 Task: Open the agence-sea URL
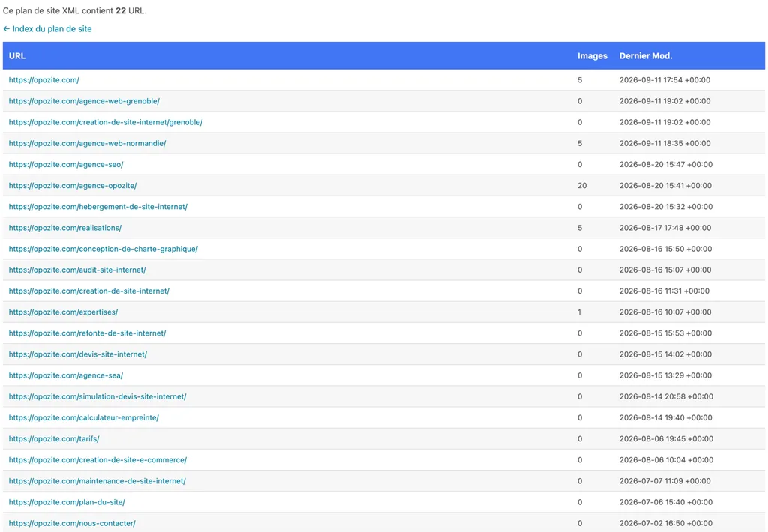[66, 375]
